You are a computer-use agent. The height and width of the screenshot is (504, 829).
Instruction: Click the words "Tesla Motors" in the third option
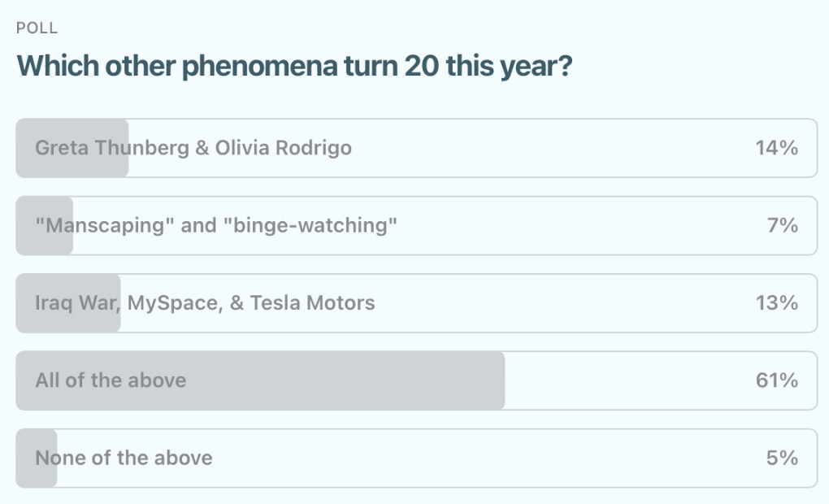312,303
